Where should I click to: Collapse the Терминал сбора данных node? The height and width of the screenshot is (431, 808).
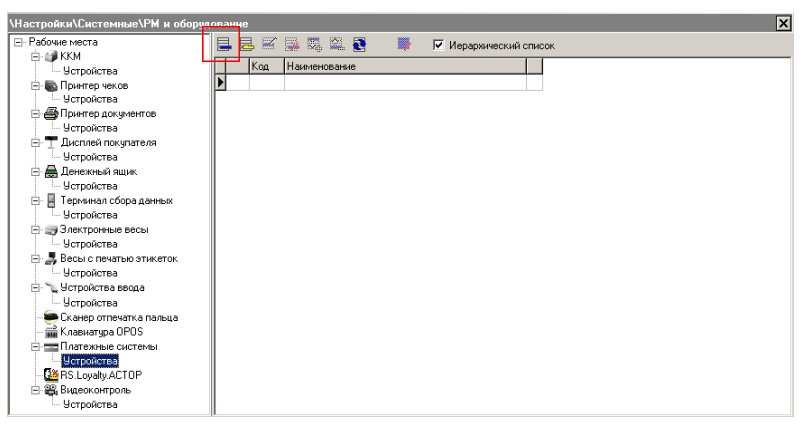tap(36, 201)
